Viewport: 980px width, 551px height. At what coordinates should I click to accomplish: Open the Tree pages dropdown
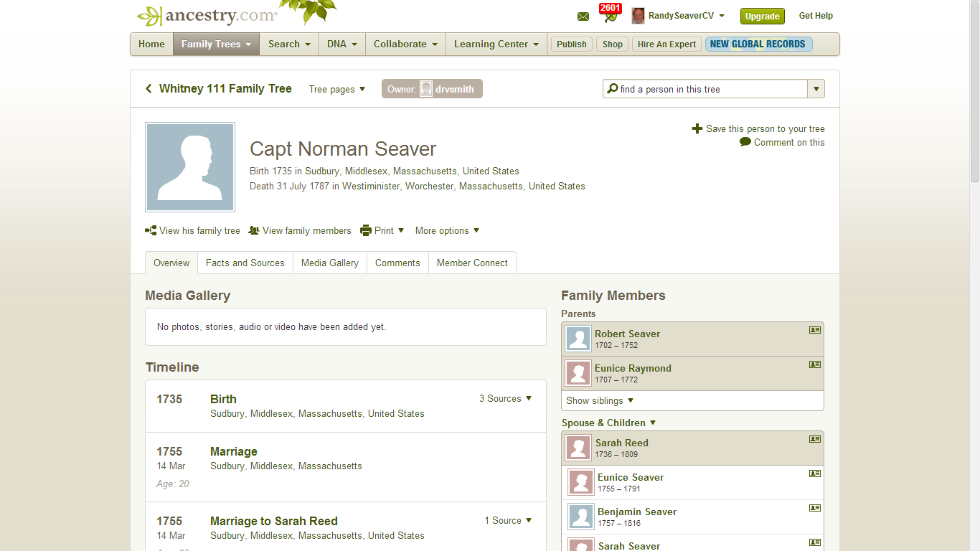tap(337, 89)
